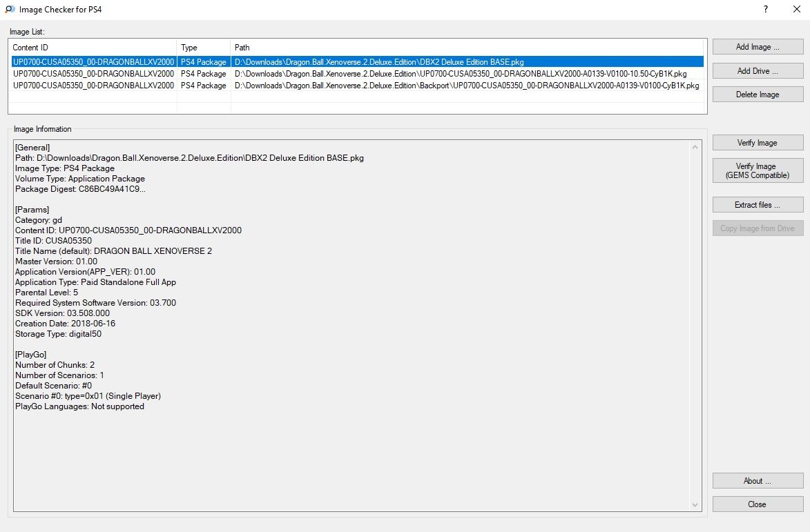Click the Parental Level: 5 line
The height and width of the screenshot is (532, 810).
pos(46,293)
